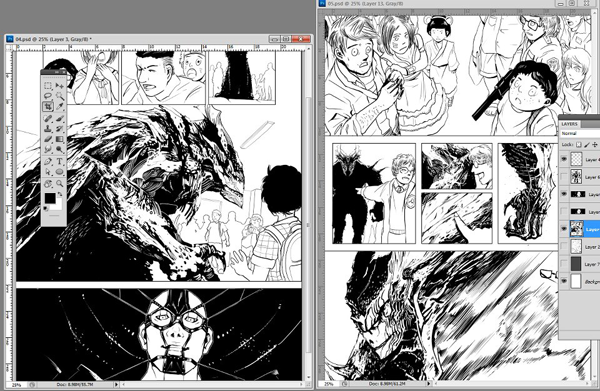Image resolution: width=600 pixels, height=391 pixels.
Task: Select the Hand tool
Action: coord(48,184)
